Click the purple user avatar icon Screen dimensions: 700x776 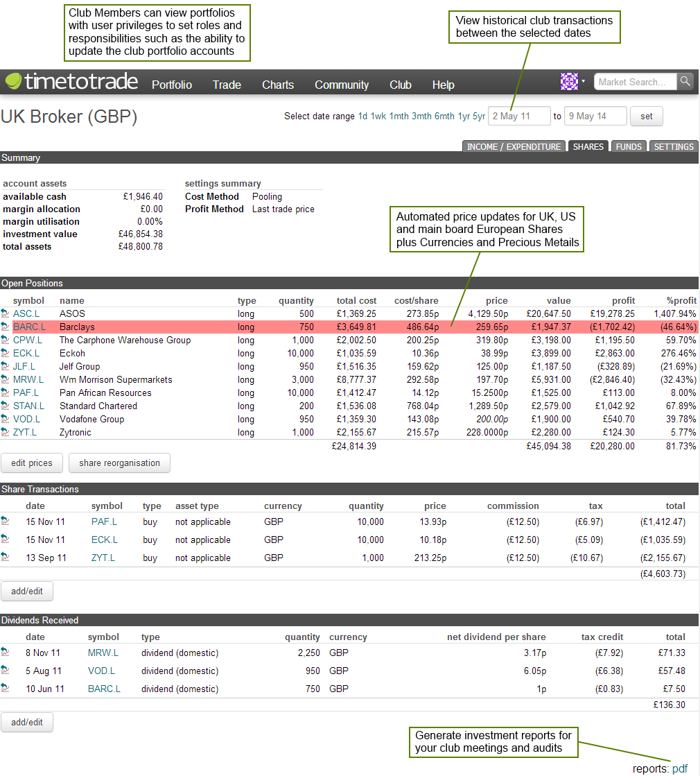569,82
